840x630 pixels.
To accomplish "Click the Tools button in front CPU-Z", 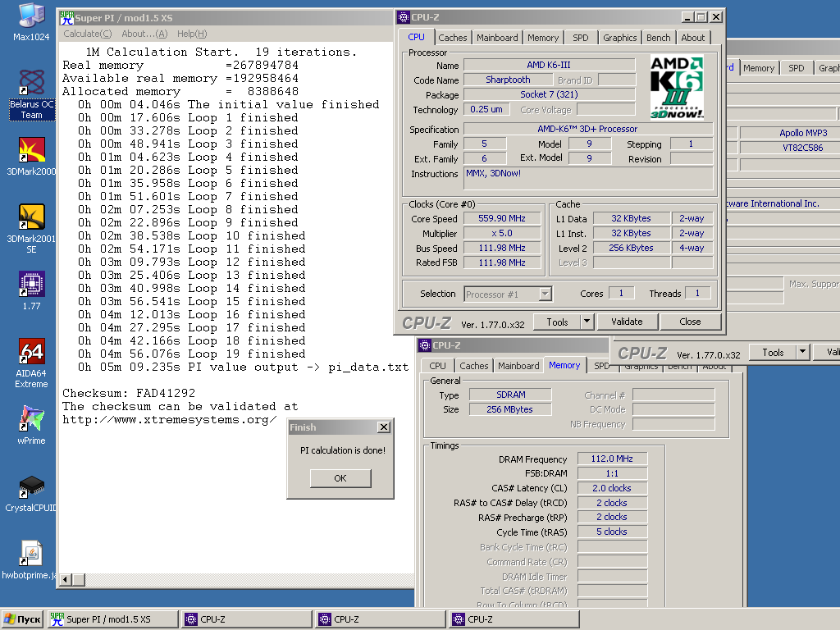I will point(557,322).
